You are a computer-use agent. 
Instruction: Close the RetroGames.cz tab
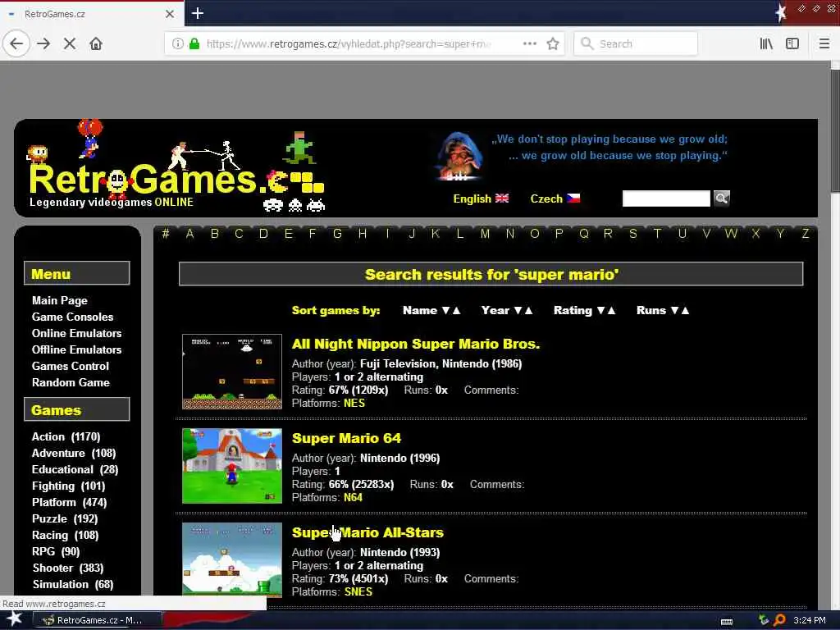click(x=170, y=14)
